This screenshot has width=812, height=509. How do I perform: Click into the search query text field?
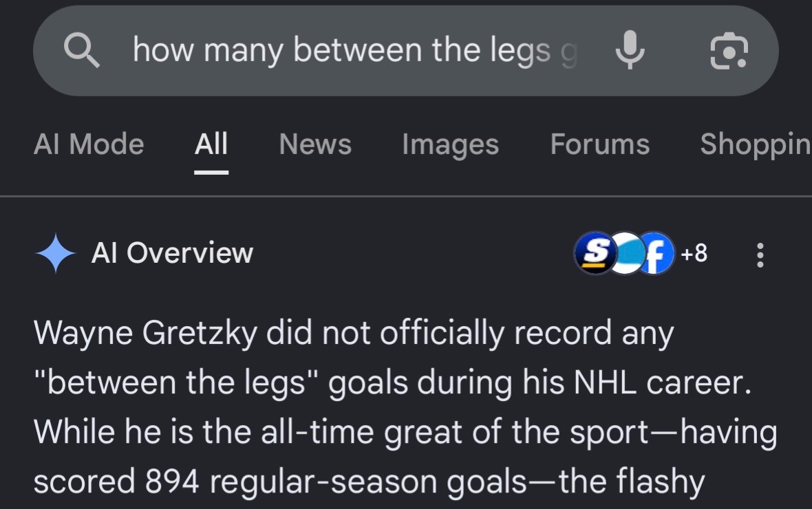pyautogui.click(x=355, y=50)
